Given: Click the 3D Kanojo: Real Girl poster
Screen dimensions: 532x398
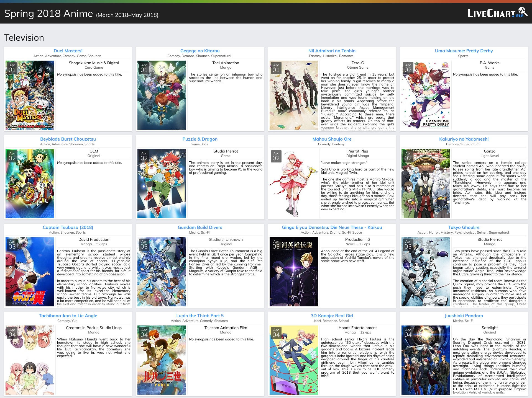Looking at the screenshot, I should (294, 360).
